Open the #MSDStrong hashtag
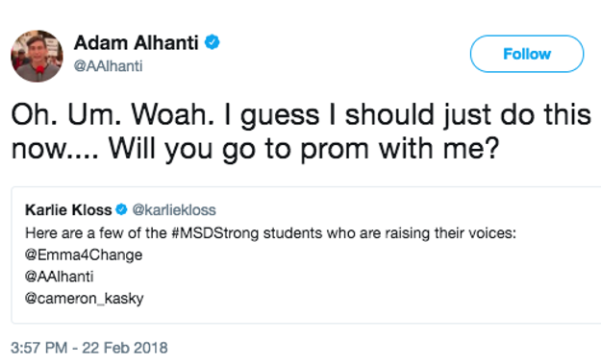 click(x=215, y=233)
